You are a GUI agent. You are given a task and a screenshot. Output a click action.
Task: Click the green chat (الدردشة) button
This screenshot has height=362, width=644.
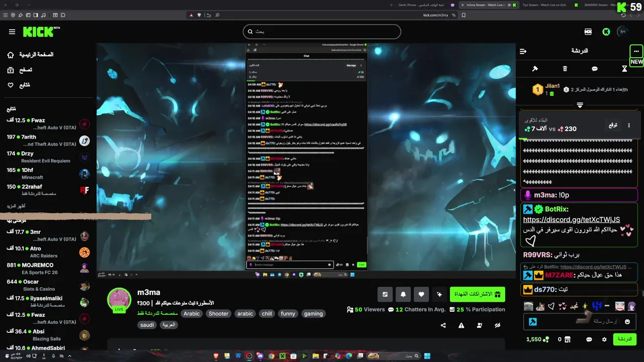(x=624, y=339)
